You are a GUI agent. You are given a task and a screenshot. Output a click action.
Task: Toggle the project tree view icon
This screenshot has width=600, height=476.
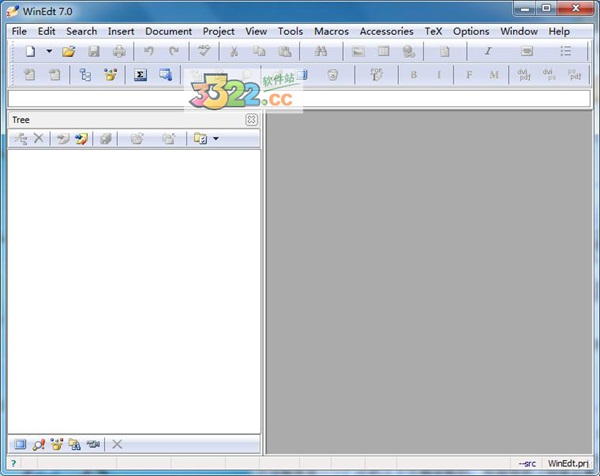85,75
